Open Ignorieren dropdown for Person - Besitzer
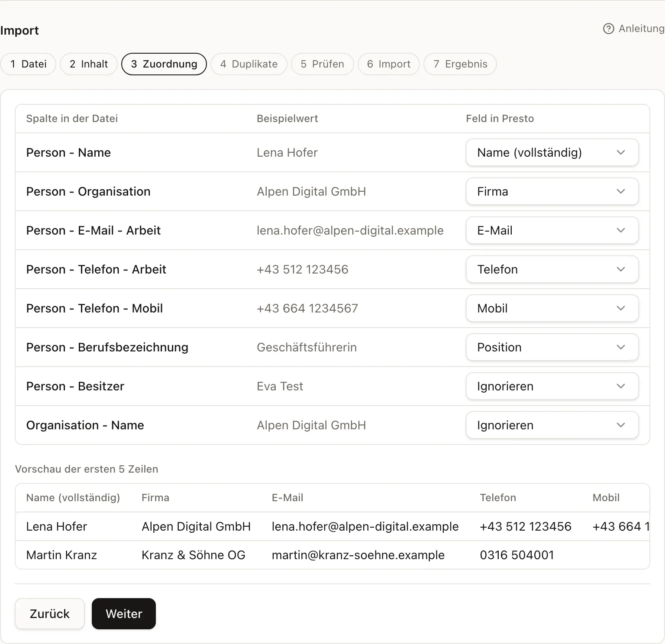 pyautogui.click(x=552, y=386)
